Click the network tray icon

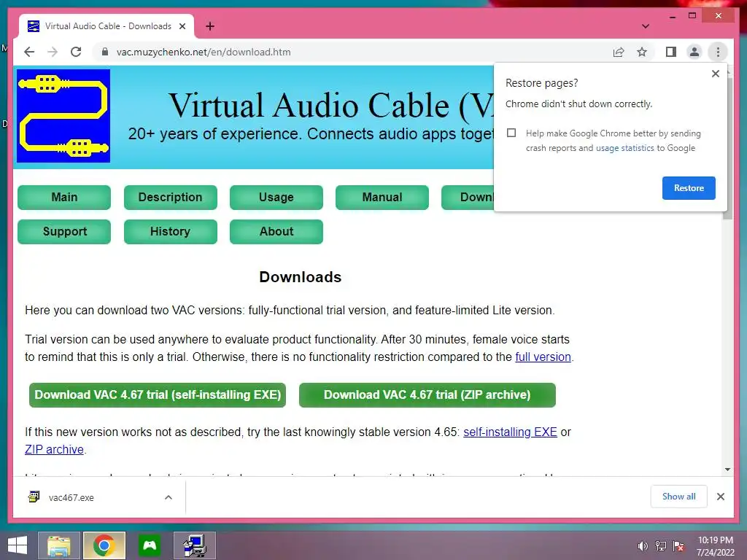click(x=661, y=546)
